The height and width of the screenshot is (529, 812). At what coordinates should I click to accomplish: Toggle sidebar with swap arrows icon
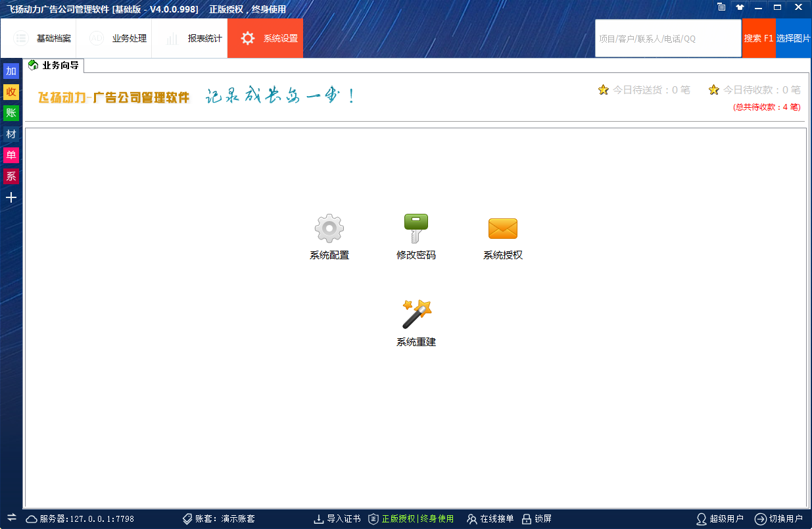coord(11,517)
